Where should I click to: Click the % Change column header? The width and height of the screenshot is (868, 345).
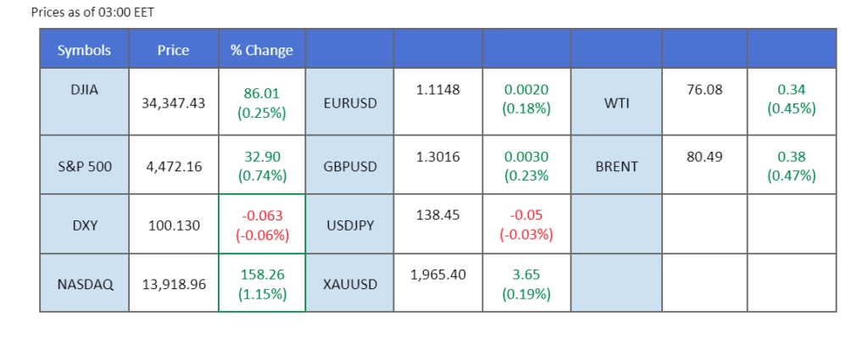[x=261, y=50]
